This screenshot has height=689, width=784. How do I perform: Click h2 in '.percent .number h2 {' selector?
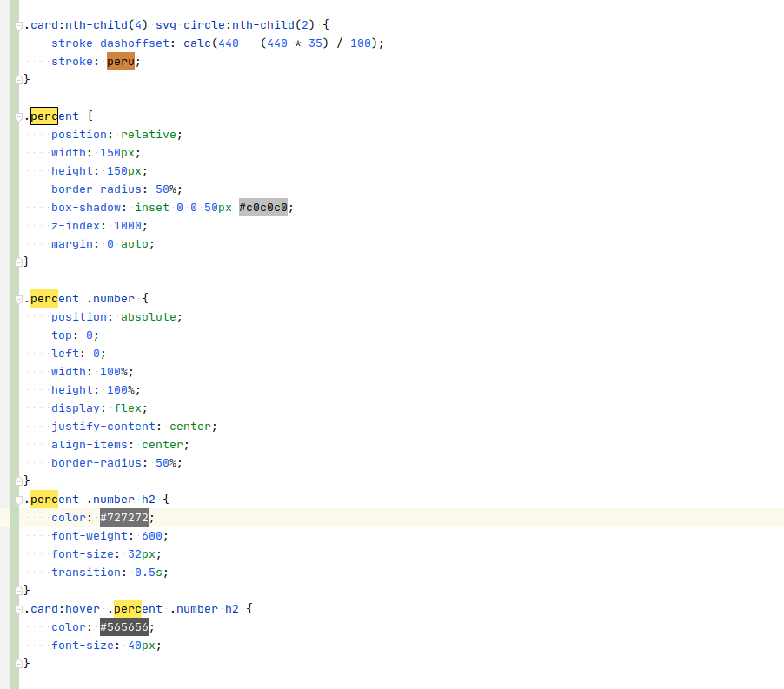149,500
